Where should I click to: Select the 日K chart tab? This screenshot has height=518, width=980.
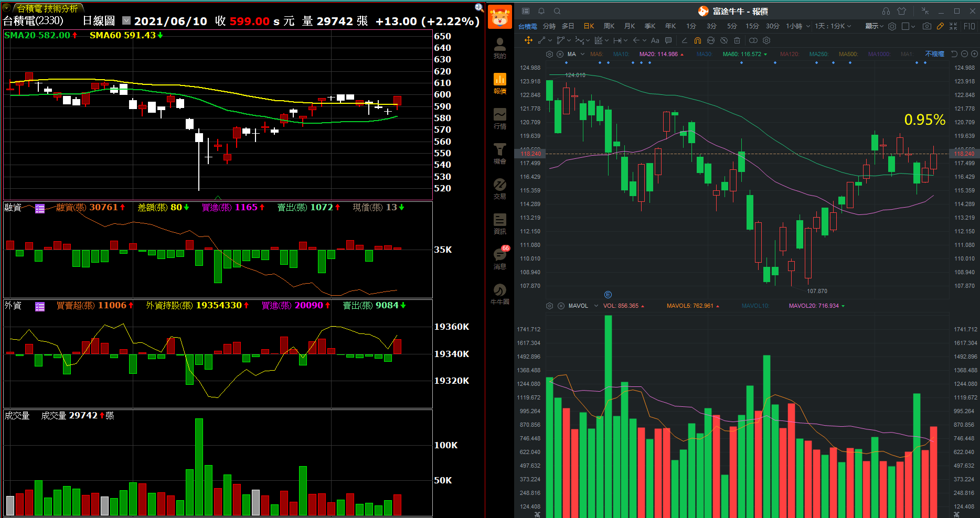589,26
